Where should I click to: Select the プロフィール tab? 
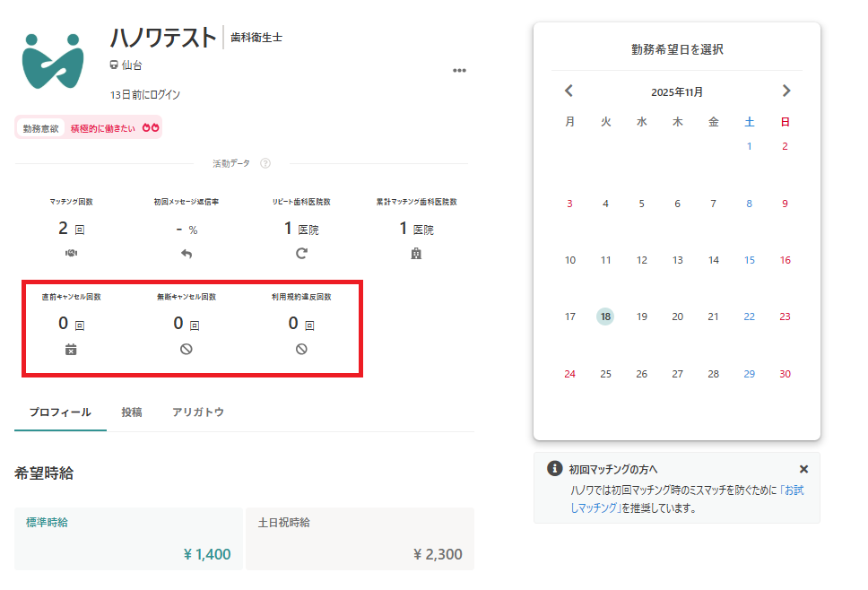60,412
